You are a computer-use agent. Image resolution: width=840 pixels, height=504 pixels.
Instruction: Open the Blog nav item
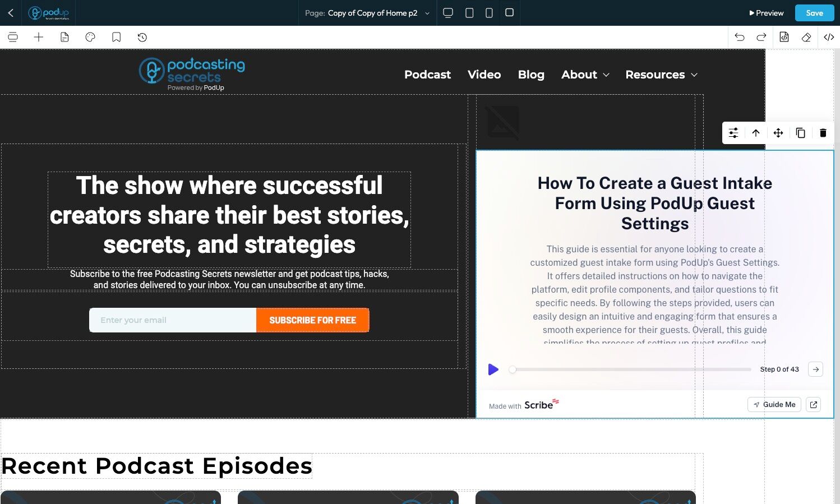click(x=531, y=75)
